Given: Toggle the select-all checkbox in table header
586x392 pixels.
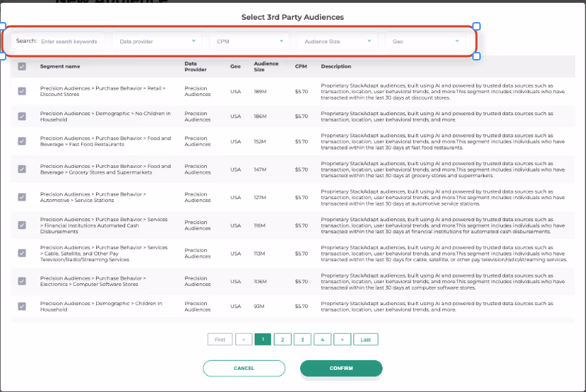Looking at the screenshot, I should [22, 66].
